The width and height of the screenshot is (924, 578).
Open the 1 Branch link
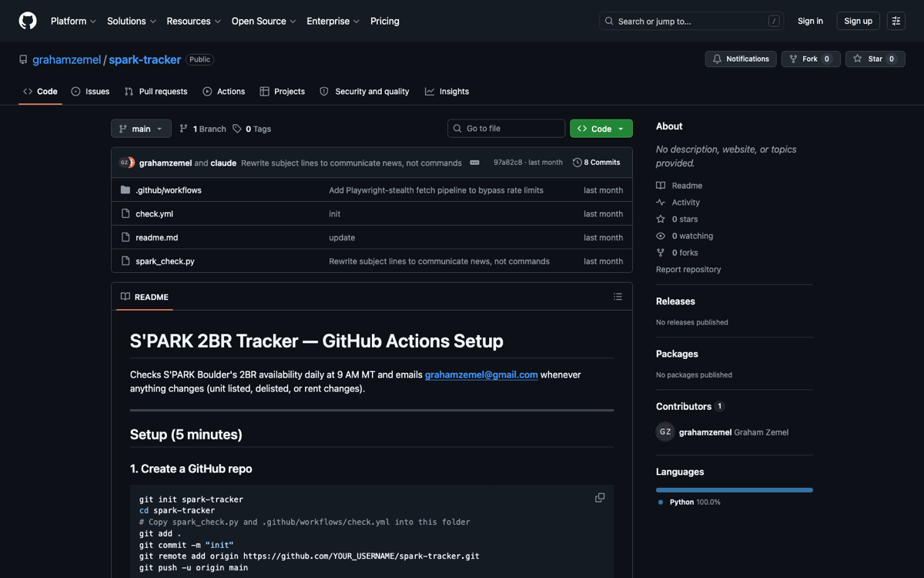(x=203, y=129)
